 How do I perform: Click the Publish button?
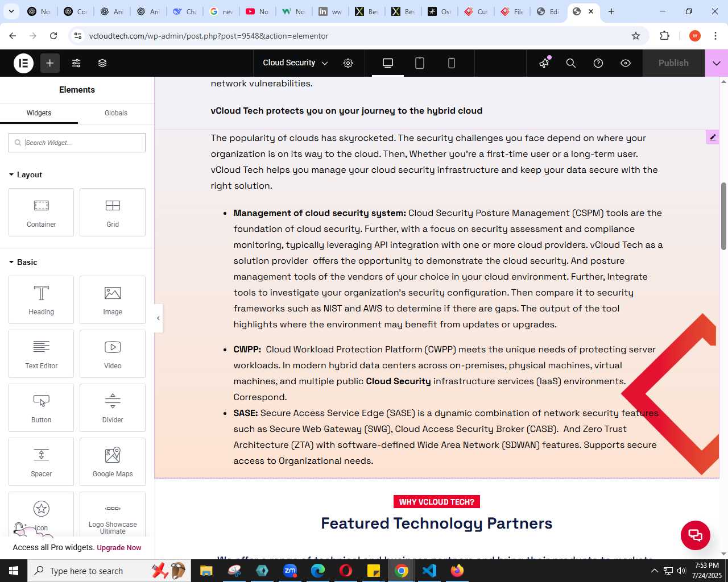(673, 63)
